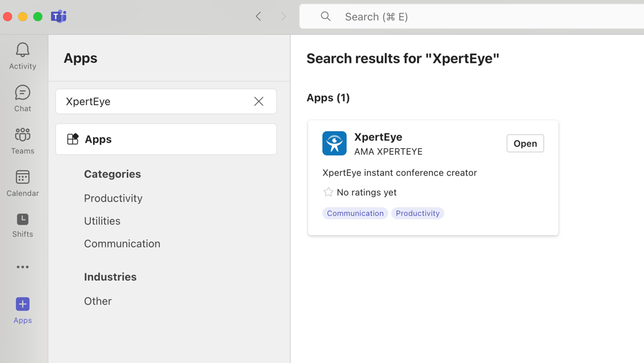Show more apps via ellipsis icon

22,267
